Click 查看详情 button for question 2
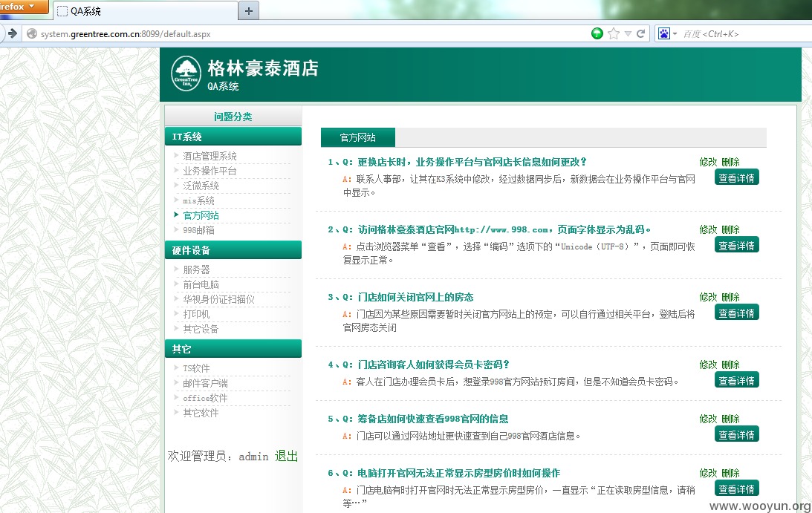 coord(736,246)
